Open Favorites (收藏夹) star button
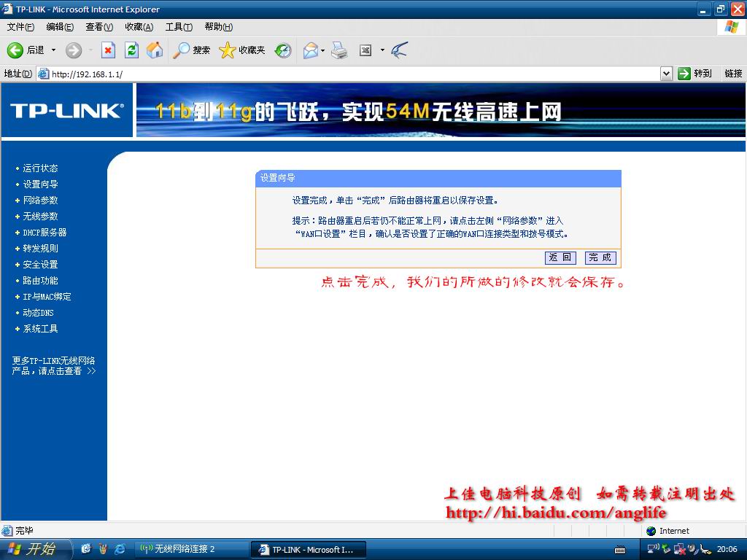The width and height of the screenshot is (747, 560). tap(242, 50)
